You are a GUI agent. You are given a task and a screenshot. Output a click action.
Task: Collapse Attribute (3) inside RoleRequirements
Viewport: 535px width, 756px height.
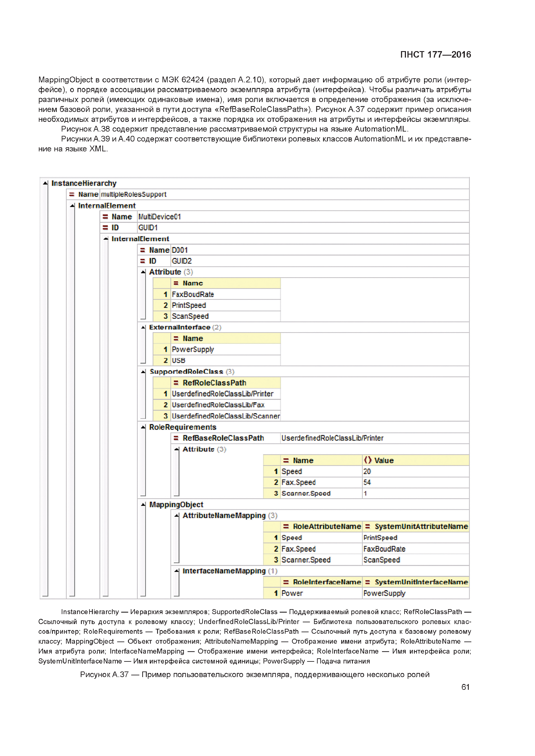177,449
